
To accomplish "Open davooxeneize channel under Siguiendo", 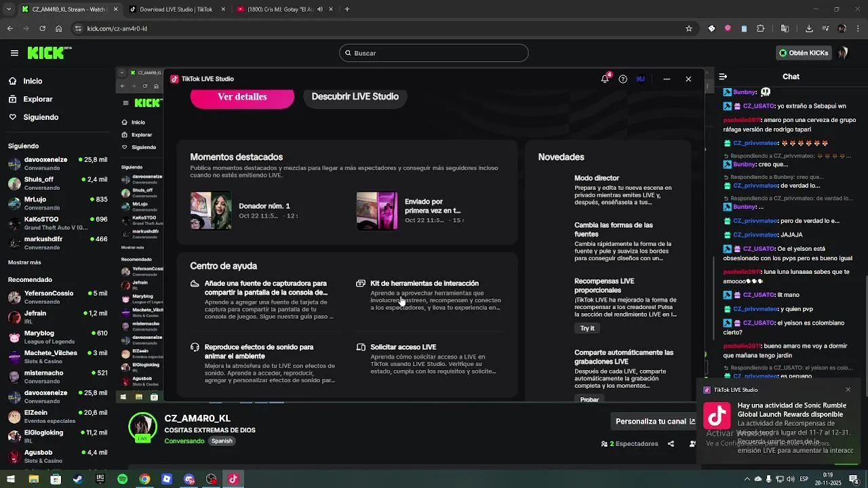I will [58, 163].
